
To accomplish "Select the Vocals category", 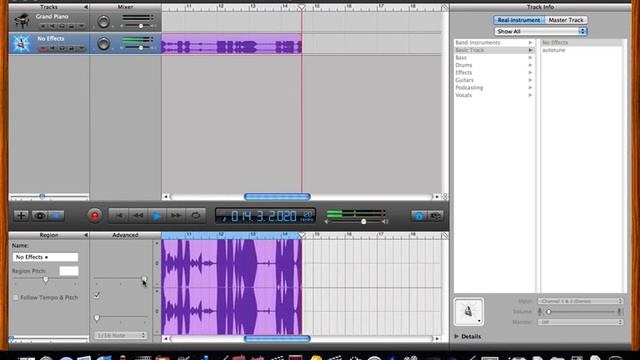I will (494, 95).
